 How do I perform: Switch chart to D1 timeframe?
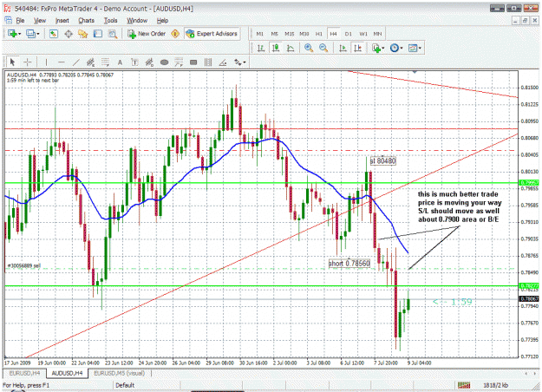coord(348,34)
